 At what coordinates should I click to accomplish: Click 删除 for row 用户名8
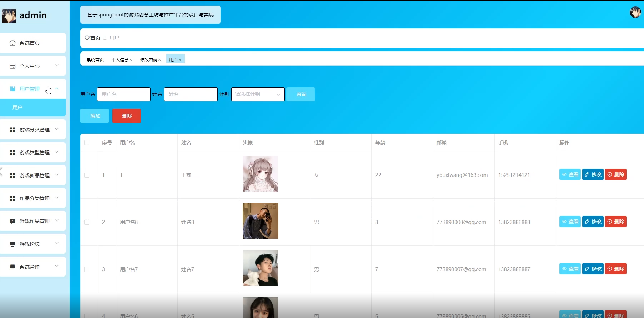coord(616,222)
